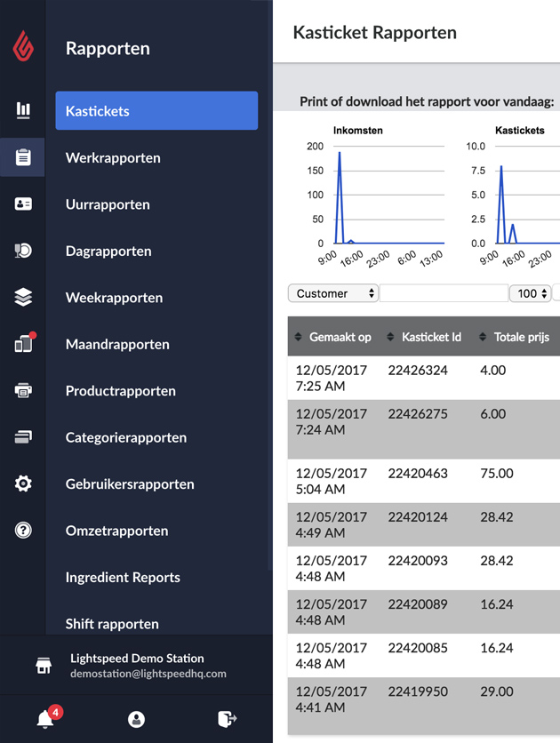
Task: Click the Inkomsten line chart
Action: point(375,196)
